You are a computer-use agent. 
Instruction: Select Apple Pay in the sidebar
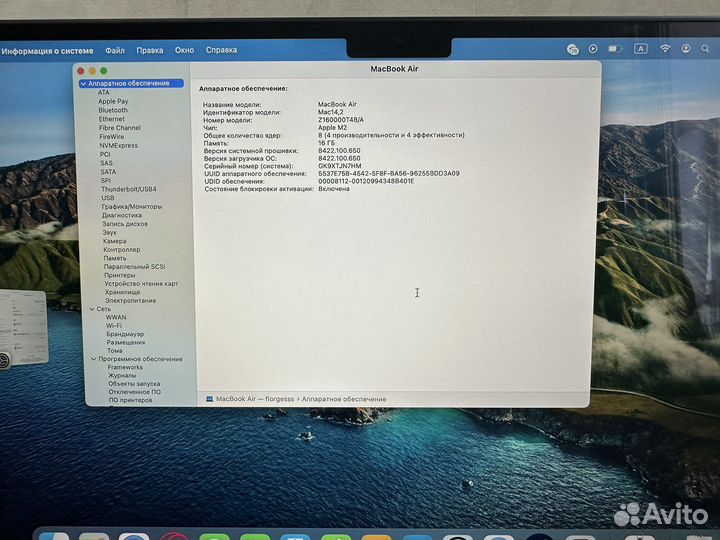pos(113,101)
